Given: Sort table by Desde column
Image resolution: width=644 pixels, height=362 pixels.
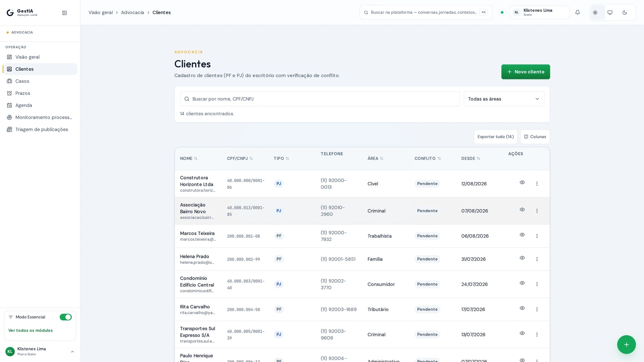Looking at the screenshot, I should pyautogui.click(x=471, y=159).
